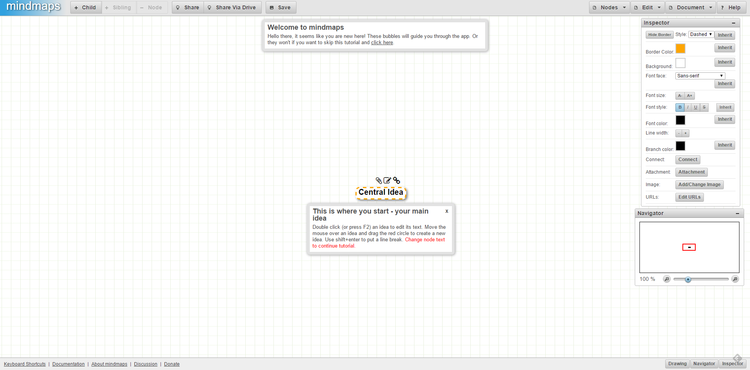Zoom out using the Navigator left magnifier
Viewport: 750px width, 370px height.
pos(666,279)
